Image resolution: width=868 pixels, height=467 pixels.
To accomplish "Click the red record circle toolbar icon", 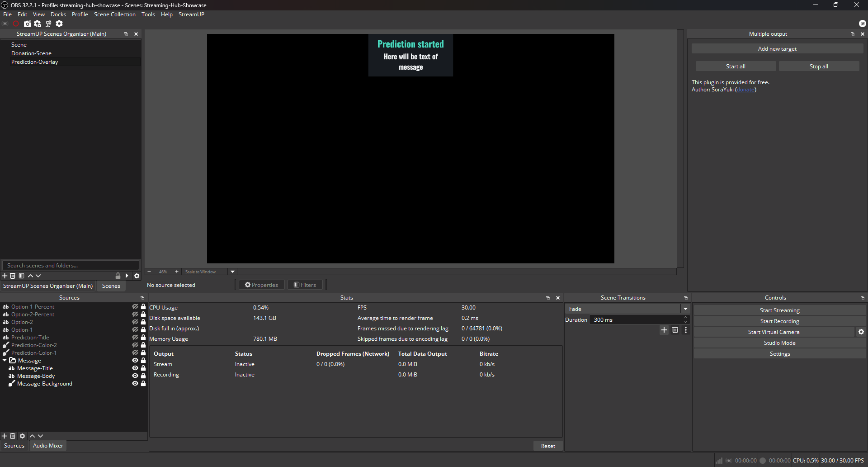I will (x=16, y=24).
